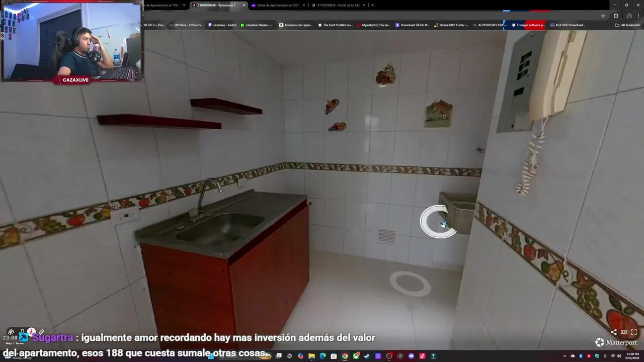Open 'Amazon.com. Spen...' bookmark

pyautogui.click(x=296, y=25)
